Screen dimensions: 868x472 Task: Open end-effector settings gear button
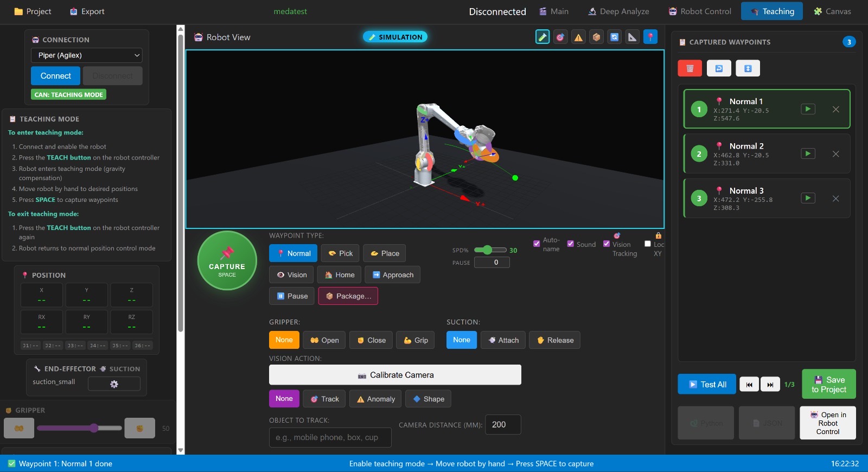pos(114,384)
